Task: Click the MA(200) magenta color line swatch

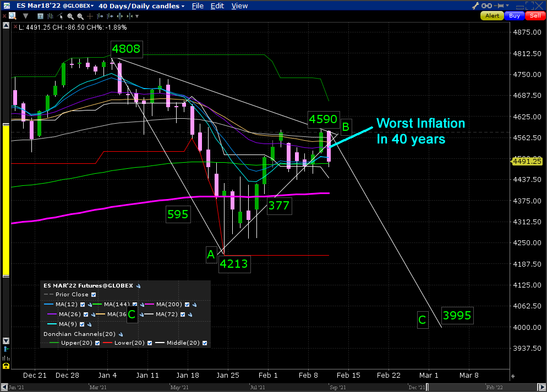Action: click(x=150, y=305)
